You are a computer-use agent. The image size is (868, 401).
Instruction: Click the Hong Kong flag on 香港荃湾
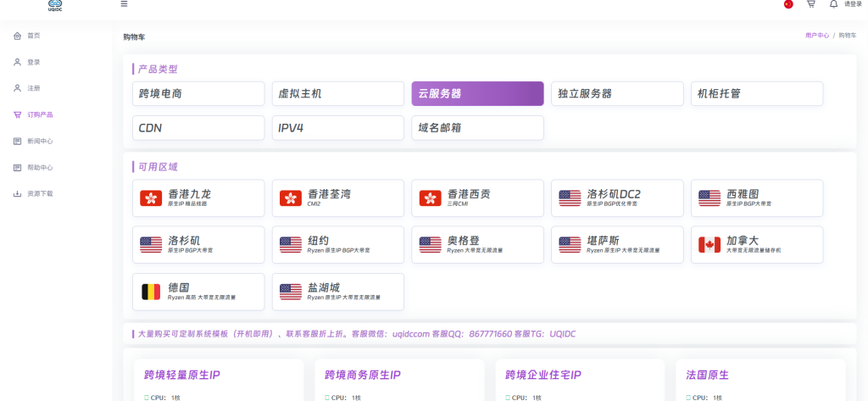pyautogui.click(x=291, y=198)
